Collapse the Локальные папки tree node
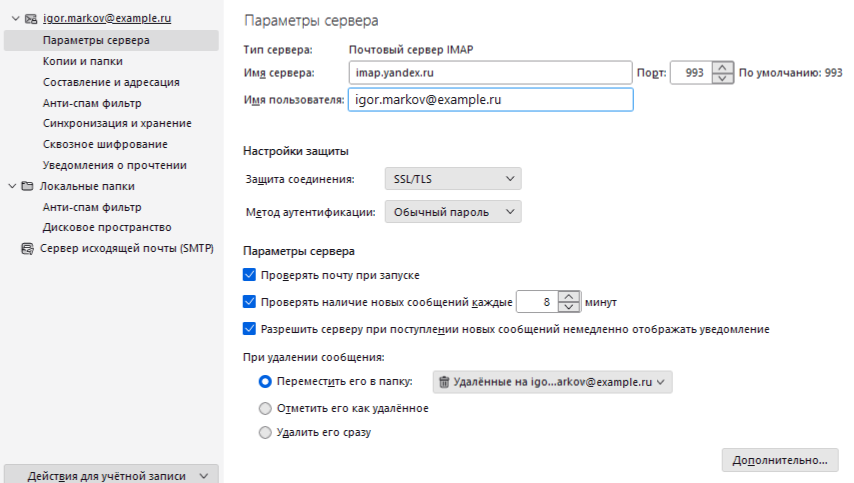This screenshot has height=483, width=854. pos(11,186)
